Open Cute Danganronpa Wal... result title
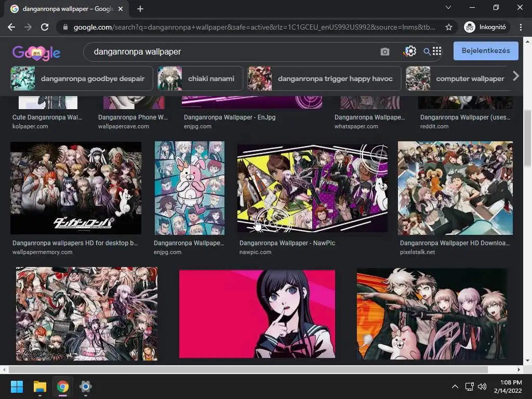Screen dimensions: 532x399 click(47, 117)
